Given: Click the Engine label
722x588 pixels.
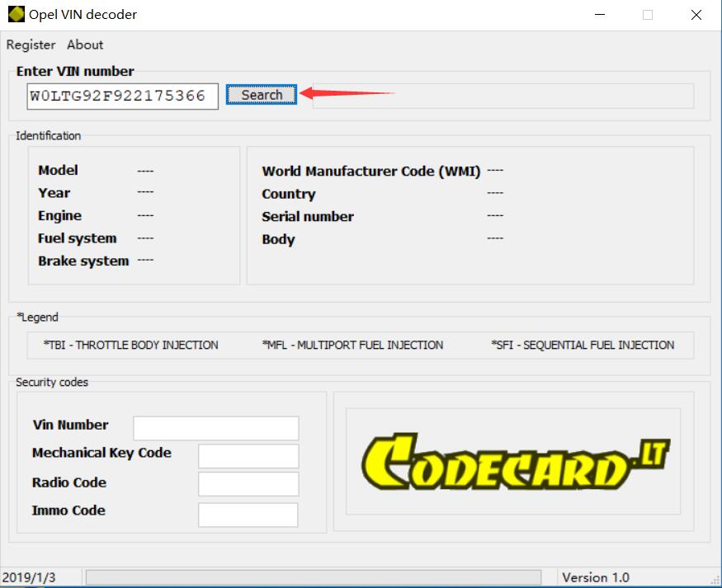Looking at the screenshot, I should click(x=60, y=216).
